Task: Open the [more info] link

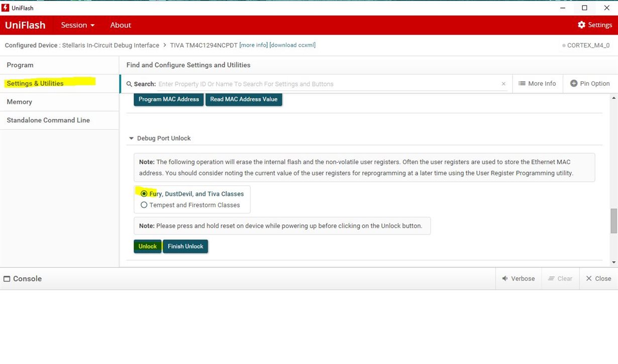Action: [254, 45]
